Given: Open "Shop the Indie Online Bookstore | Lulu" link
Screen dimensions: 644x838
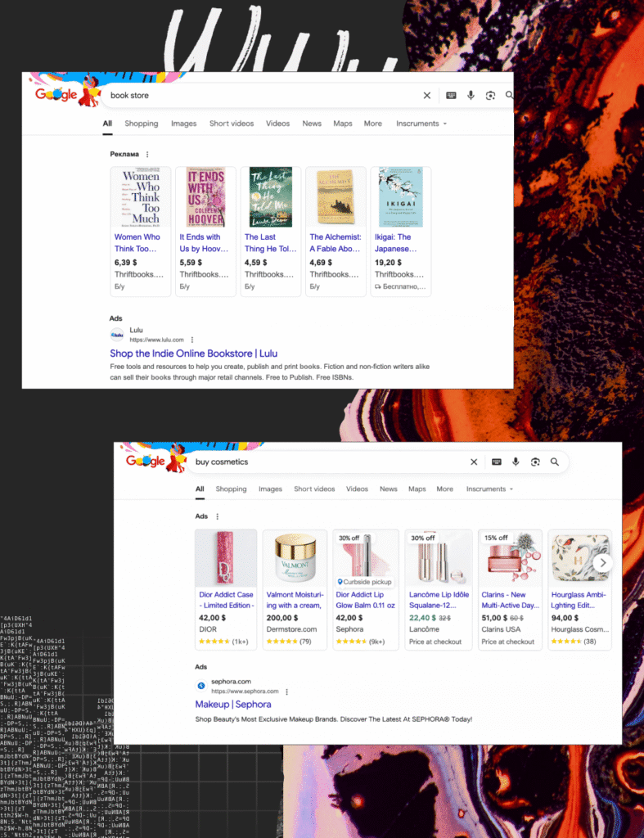Looking at the screenshot, I should coord(193,354).
